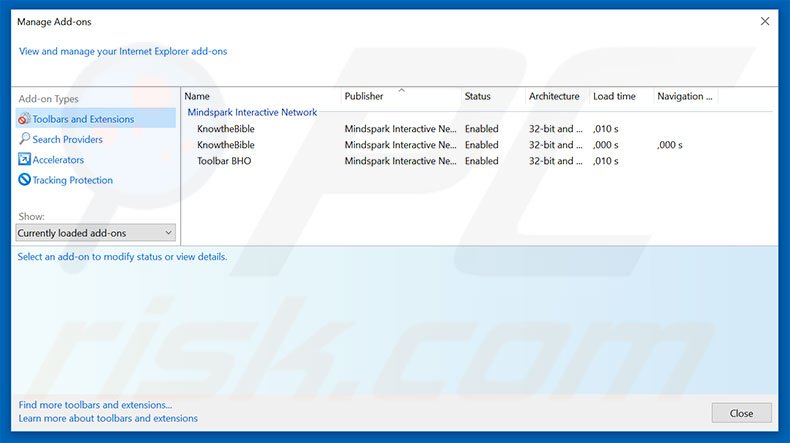Screen dimensions: 790x443
Task: Collapse the Mindspark Interactive Network group
Action: coord(252,112)
